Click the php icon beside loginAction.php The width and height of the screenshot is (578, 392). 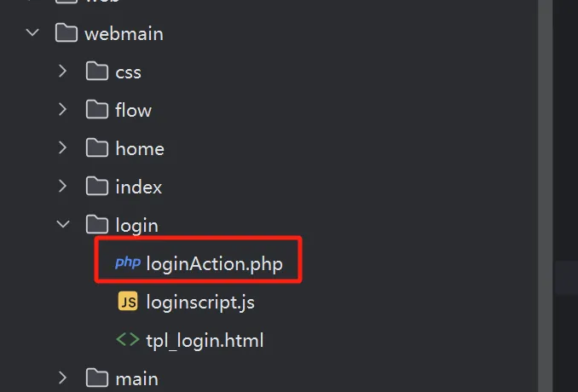click(128, 262)
